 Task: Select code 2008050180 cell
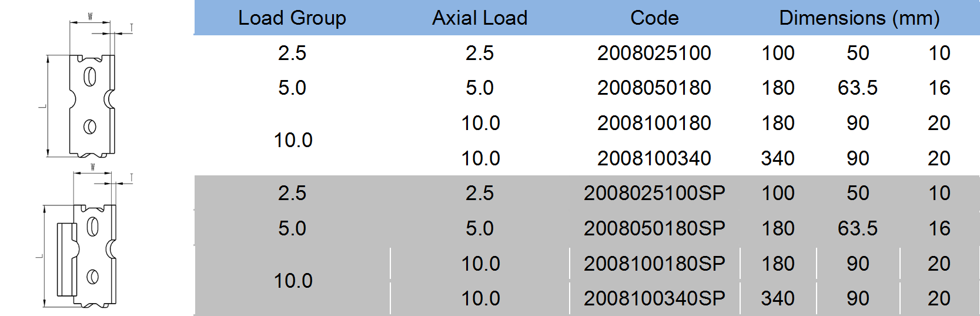pyautogui.click(x=654, y=88)
